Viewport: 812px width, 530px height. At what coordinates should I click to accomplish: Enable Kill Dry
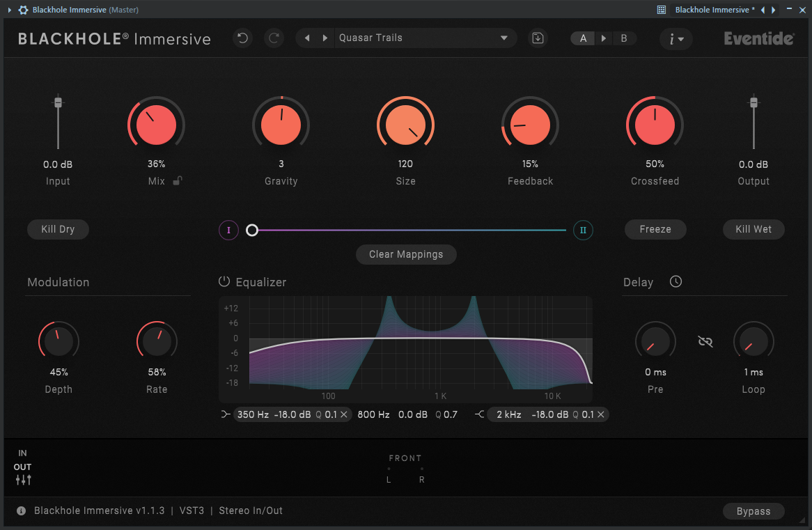tap(58, 229)
